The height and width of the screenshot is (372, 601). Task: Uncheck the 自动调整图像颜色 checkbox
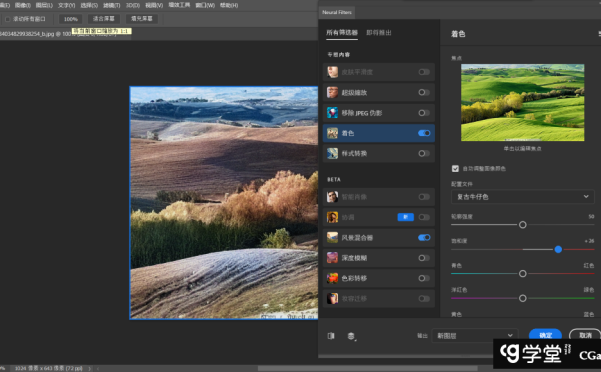(455, 169)
